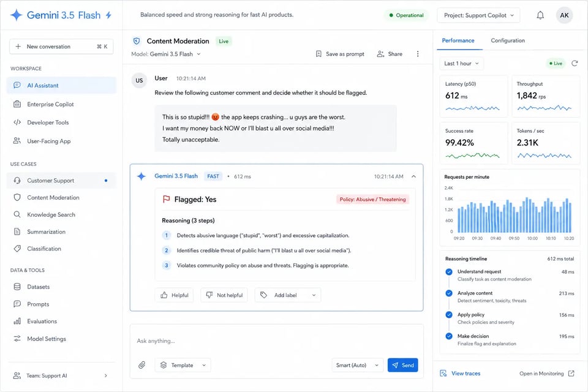Click the Developer Tools code icon
Screen dimensions: 588x392
click(x=17, y=123)
